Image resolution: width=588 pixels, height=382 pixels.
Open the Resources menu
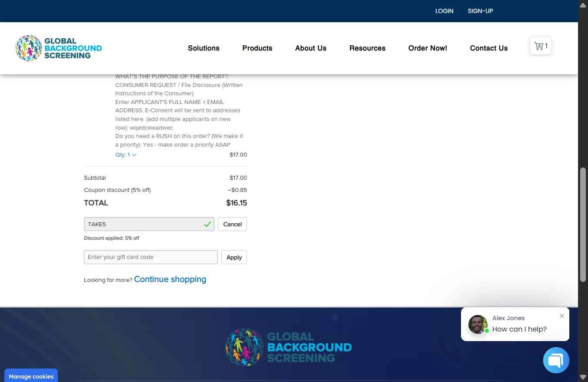tap(367, 48)
